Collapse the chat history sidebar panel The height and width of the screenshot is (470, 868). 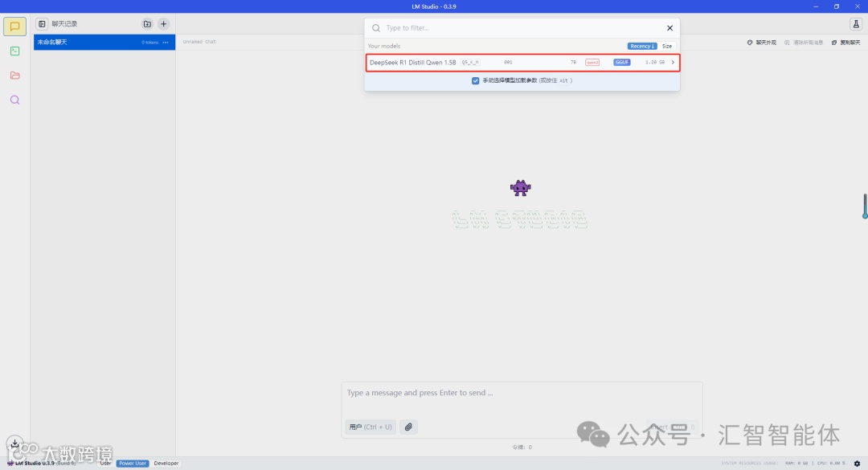pyautogui.click(x=42, y=24)
